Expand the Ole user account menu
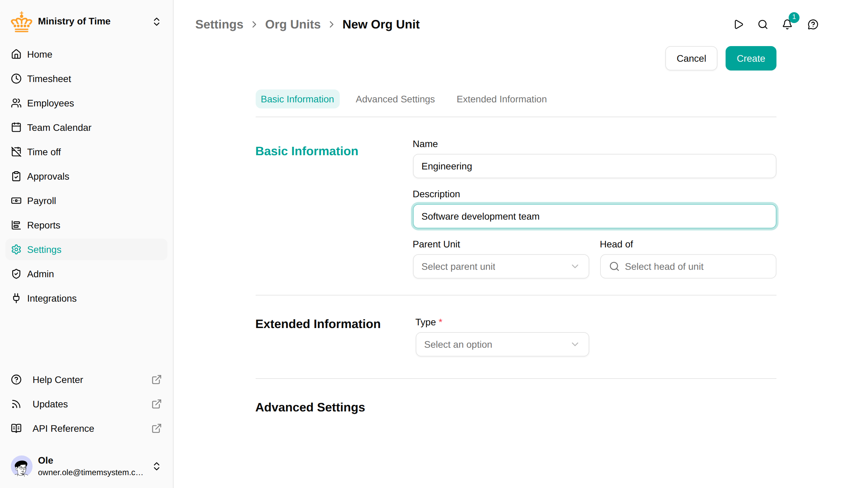Image resolution: width=868 pixels, height=488 pixels. pos(157,466)
